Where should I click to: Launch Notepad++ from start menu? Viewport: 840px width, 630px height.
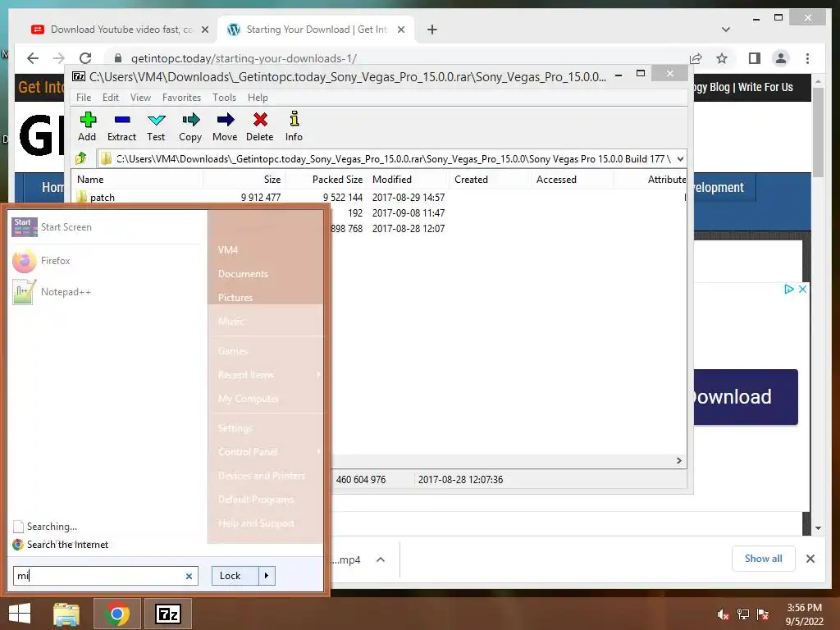[x=106, y=292]
